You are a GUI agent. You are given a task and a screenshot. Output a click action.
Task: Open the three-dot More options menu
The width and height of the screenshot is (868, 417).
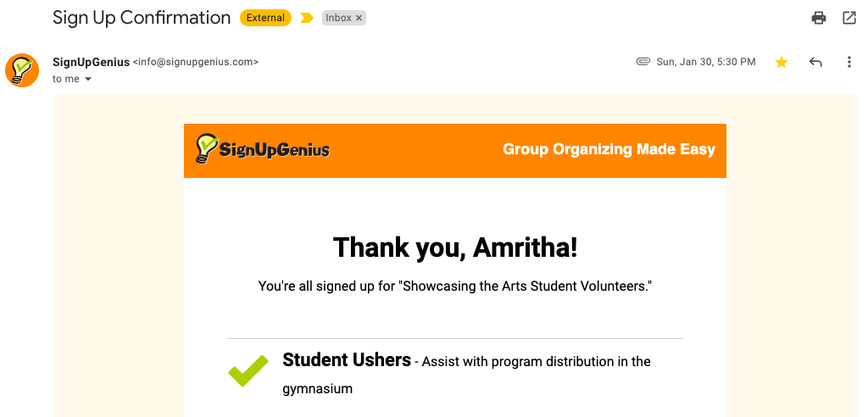click(x=849, y=62)
